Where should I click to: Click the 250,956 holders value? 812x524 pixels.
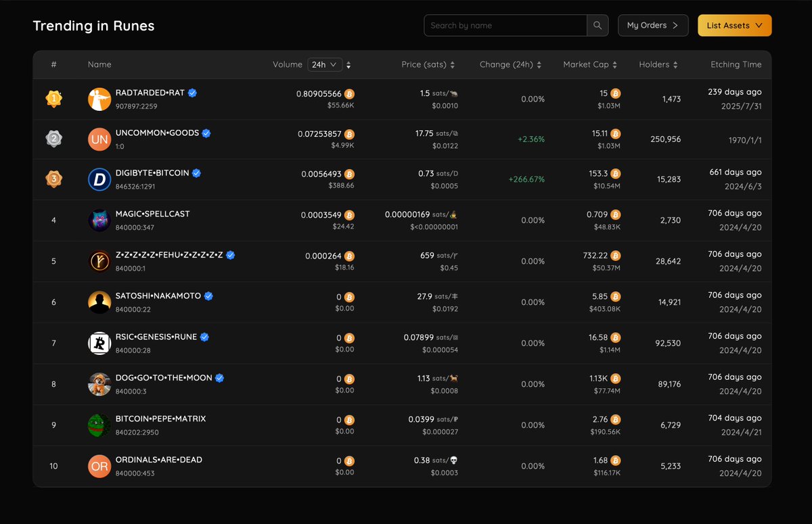click(x=664, y=139)
